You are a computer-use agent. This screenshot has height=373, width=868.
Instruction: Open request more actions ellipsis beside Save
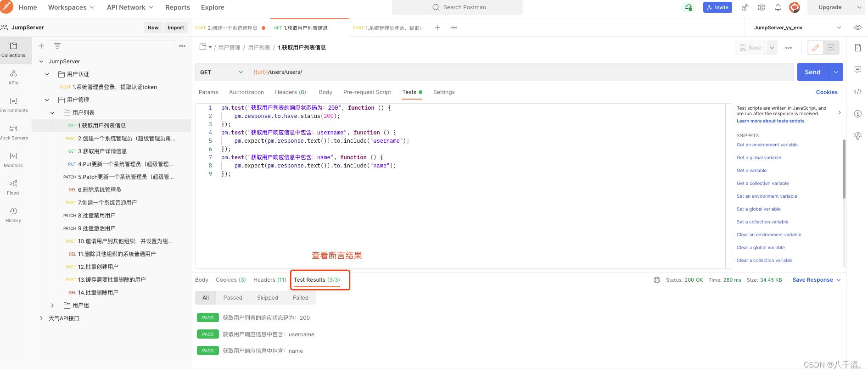tap(789, 48)
